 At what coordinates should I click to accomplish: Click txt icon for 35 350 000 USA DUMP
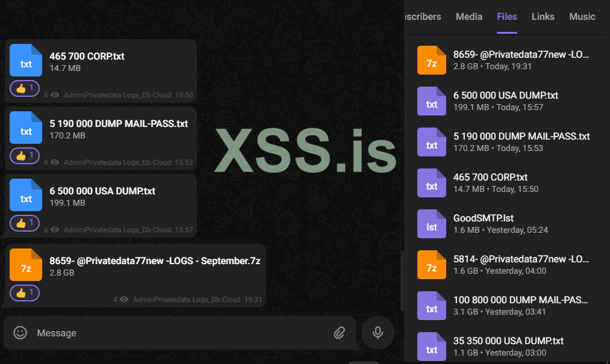click(431, 347)
